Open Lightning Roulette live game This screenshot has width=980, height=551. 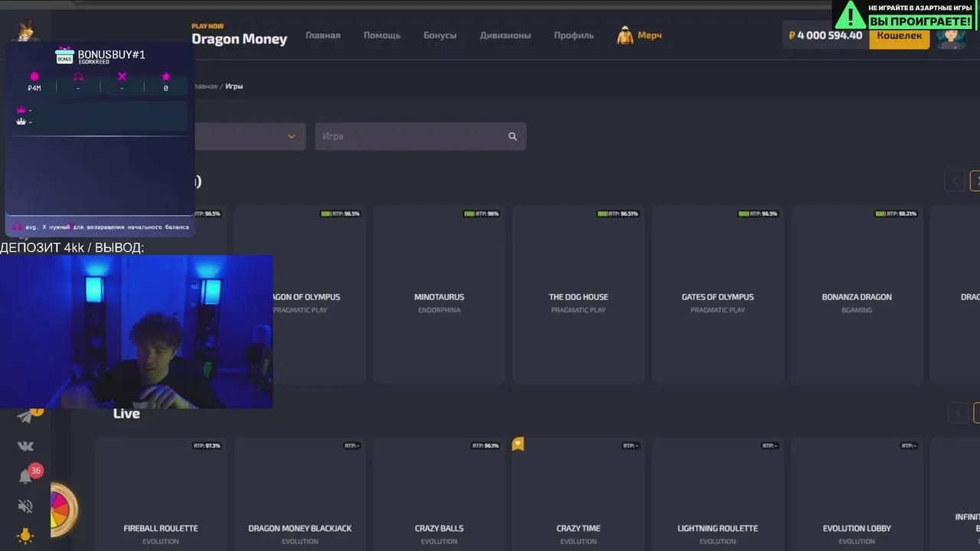[x=718, y=494]
